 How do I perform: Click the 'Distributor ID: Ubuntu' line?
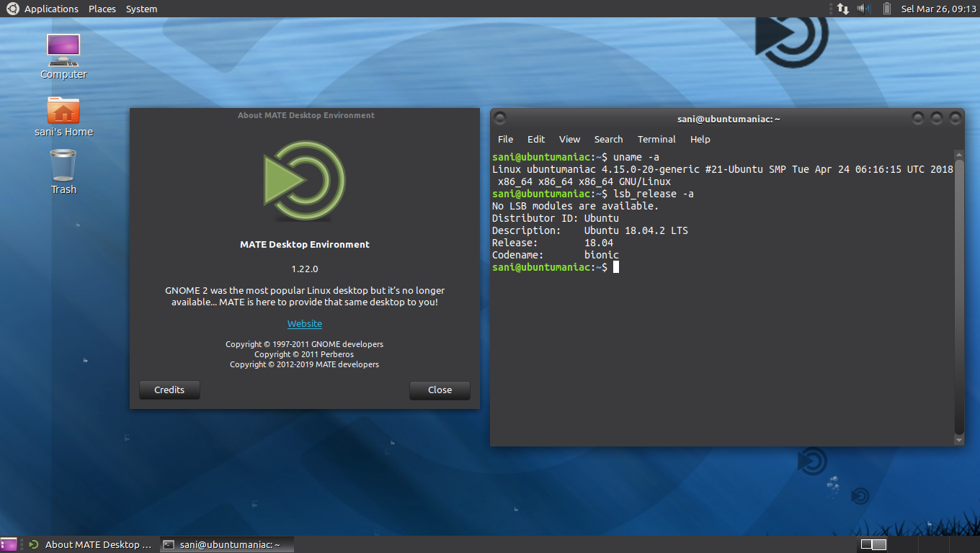pyautogui.click(x=556, y=218)
